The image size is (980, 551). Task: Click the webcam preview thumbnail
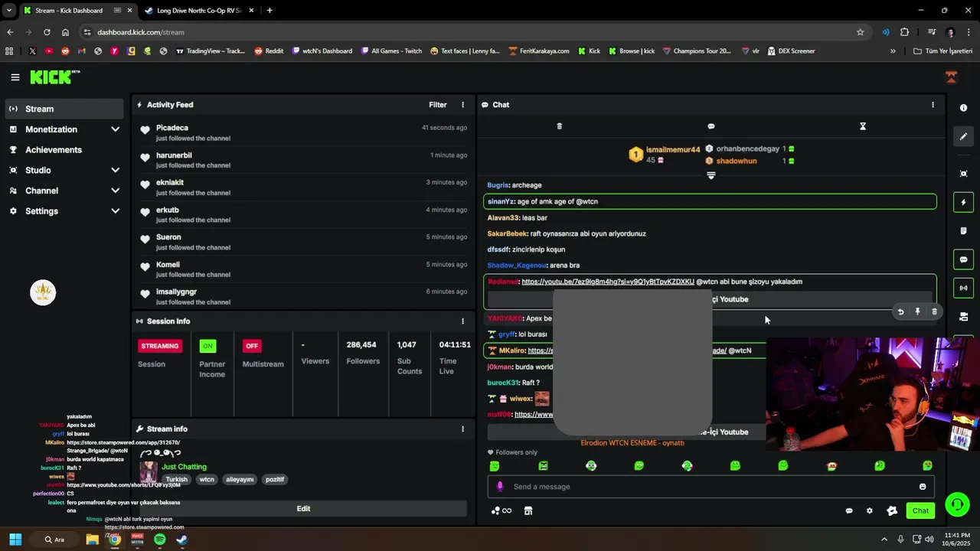873,395
